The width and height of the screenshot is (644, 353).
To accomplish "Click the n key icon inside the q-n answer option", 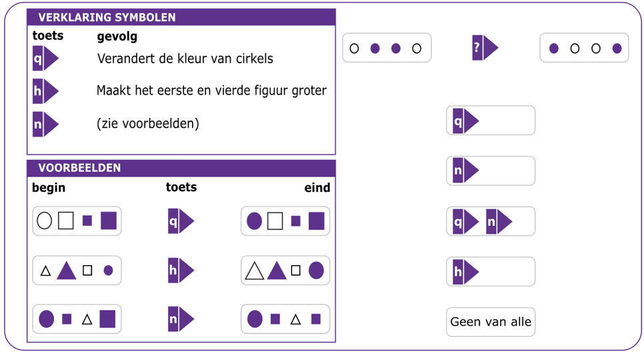I will click(499, 221).
